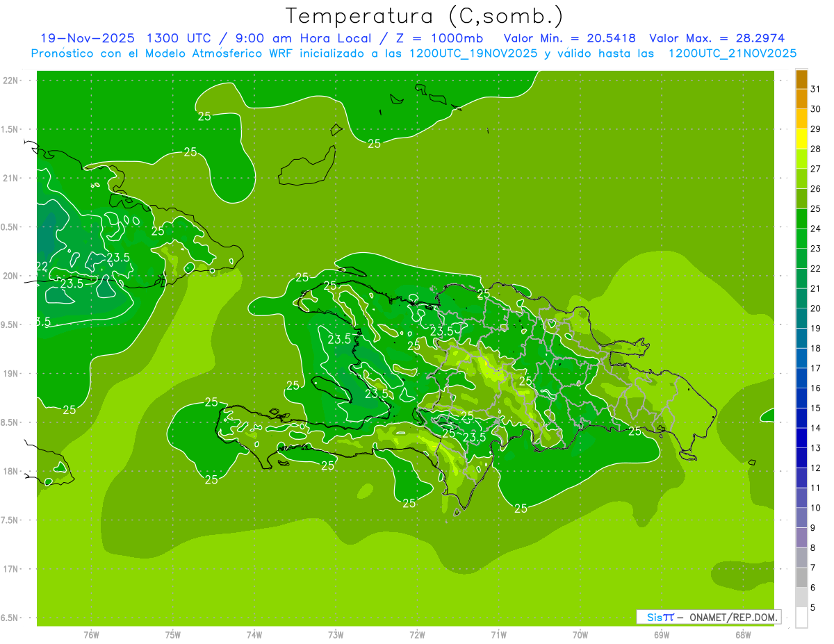
Task: Click the yellow legend swatch between 28 and 29
Action: pyautogui.click(x=801, y=140)
